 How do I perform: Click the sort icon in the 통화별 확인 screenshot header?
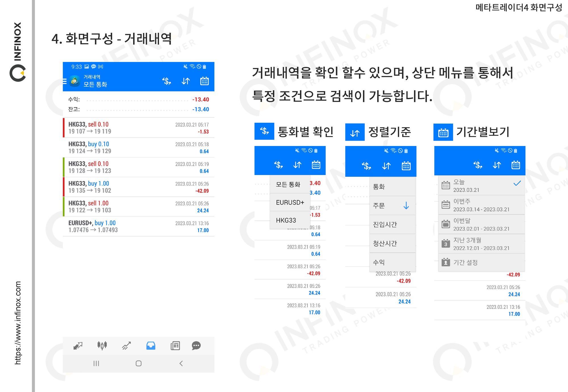click(297, 165)
